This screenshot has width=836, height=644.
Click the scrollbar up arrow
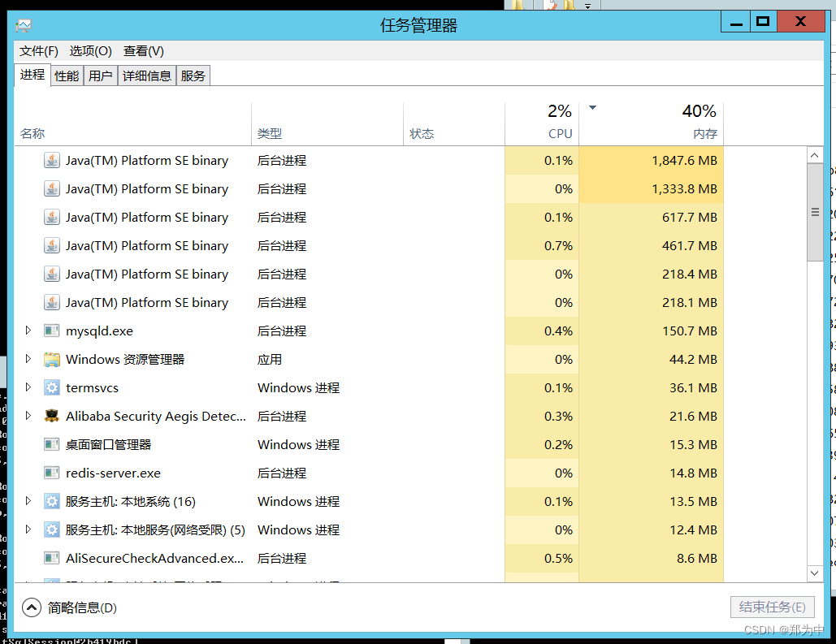(815, 156)
